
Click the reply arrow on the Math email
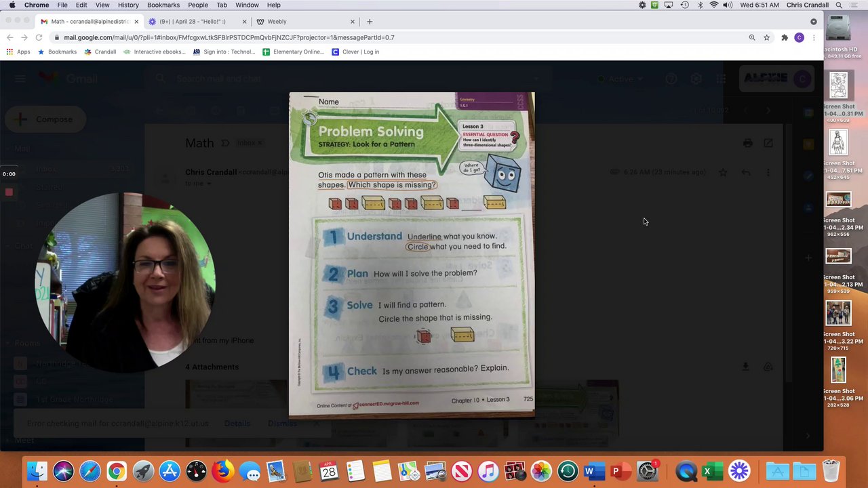745,172
